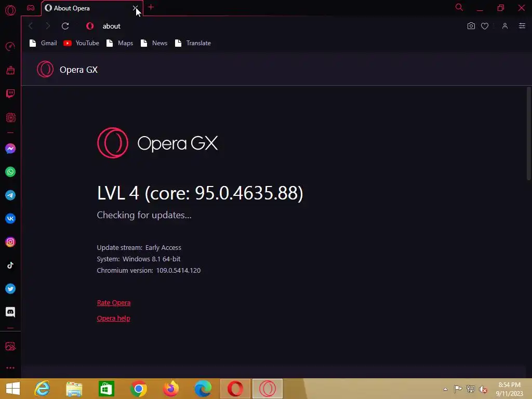Screen dimensions: 532x399
Task: Open YouTube bookmark
Action: [x=82, y=43]
